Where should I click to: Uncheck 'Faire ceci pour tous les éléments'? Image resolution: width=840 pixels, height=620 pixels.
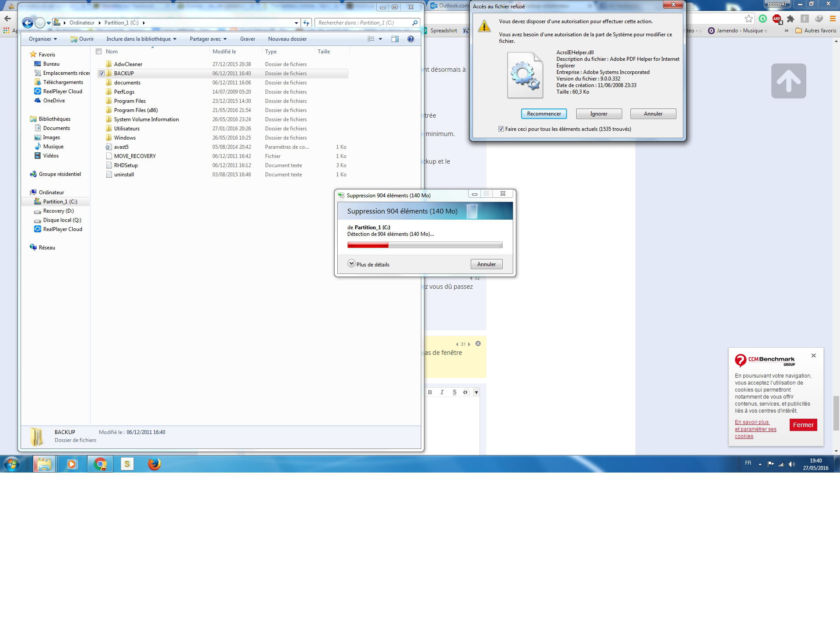click(x=501, y=129)
